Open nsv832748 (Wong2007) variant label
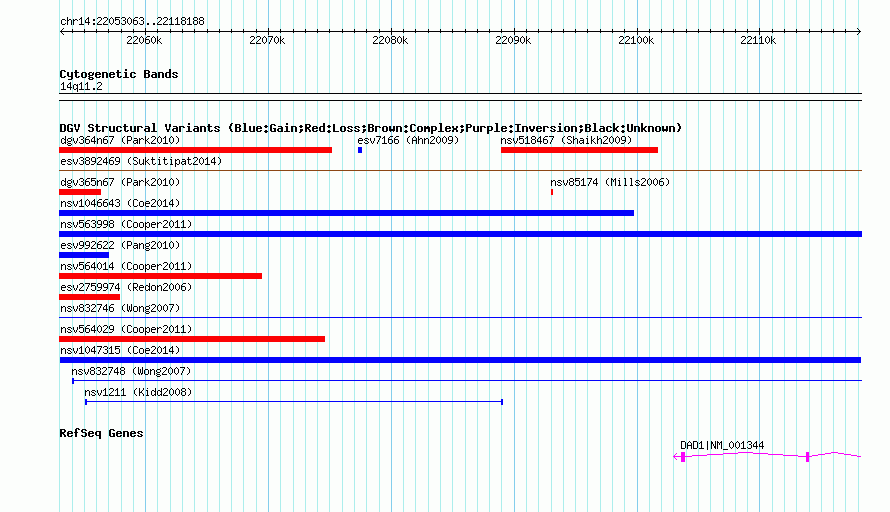Image resolution: width=890 pixels, height=512 pixels. point(131,371)
